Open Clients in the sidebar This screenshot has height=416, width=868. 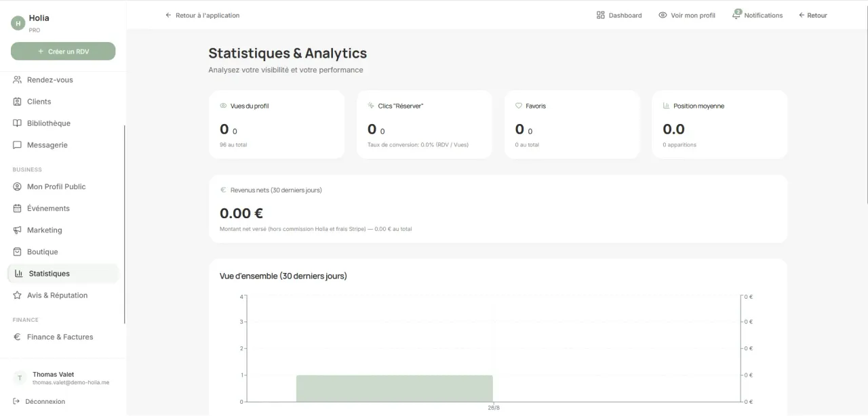pyautogui.click(x=63, y=102)
